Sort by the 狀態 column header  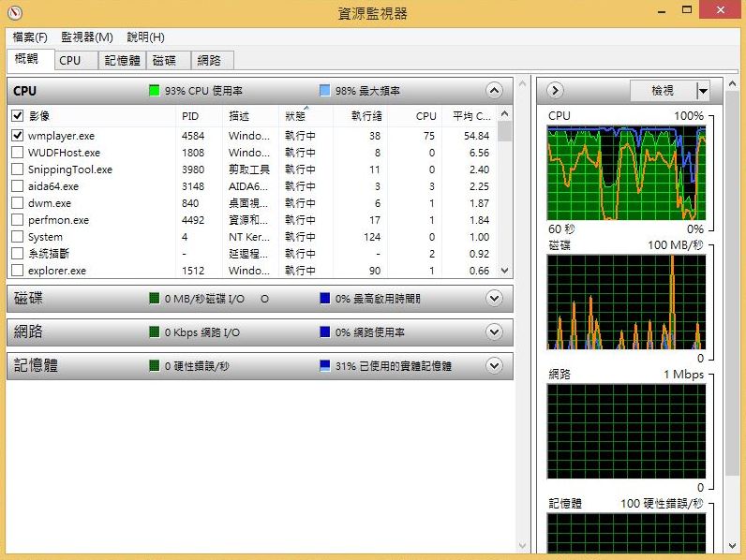(x=306, y=116)
